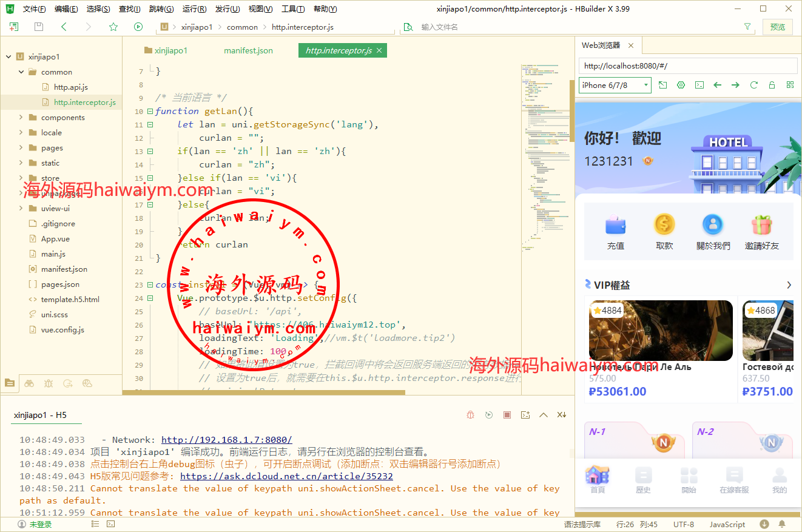
Task: Stop the running project with red square
Action: click(x=507, y=415)
